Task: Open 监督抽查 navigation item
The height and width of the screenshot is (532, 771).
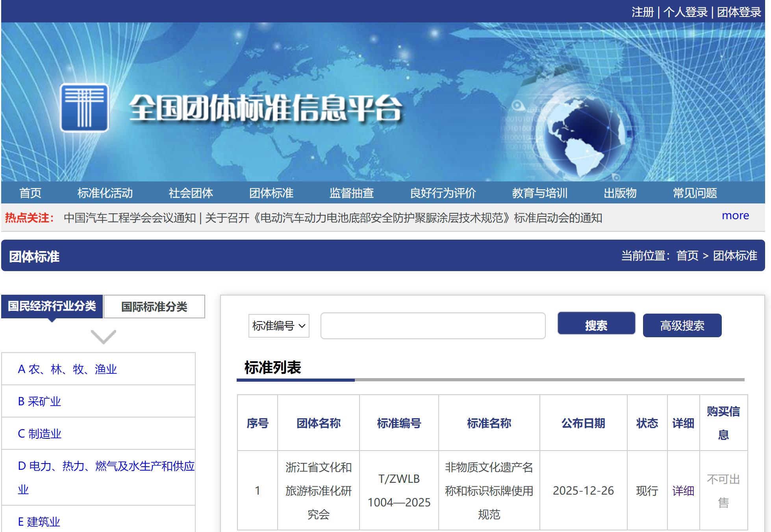Action: [351, 193]
